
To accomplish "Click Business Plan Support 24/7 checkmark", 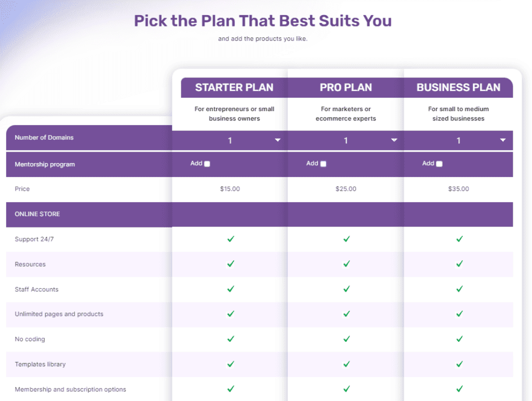I will 459,239.
